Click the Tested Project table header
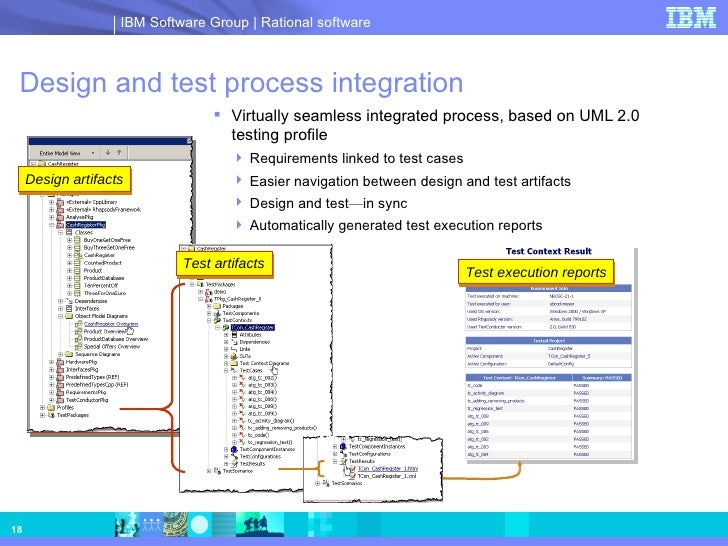Viewport: 728px width, 546px height. tap(549, 341)
